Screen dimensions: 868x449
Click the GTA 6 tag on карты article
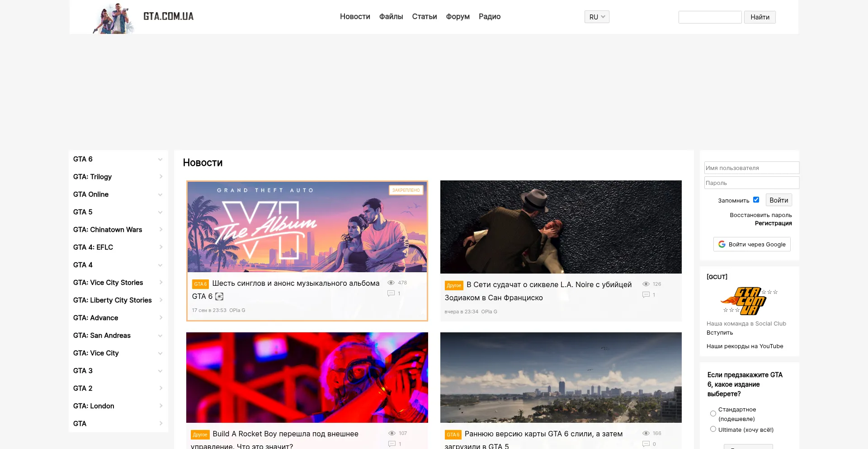click(x=453, y=435)
